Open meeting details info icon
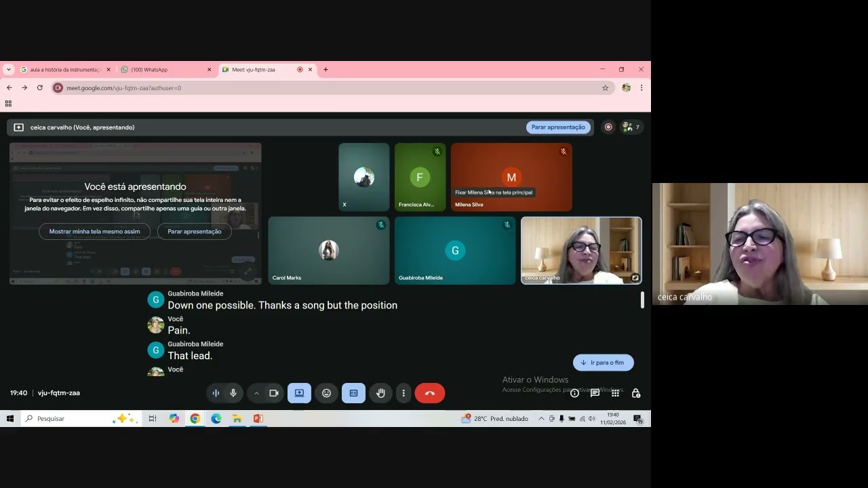Image resolution: width=868 pixels, height=488 pixels. pos(574,393)
